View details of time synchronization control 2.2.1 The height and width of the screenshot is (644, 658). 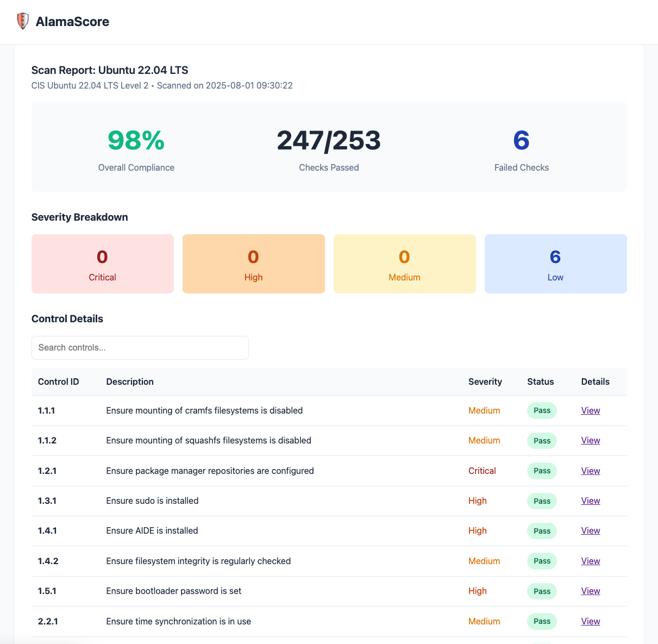[x=591, y=621]
